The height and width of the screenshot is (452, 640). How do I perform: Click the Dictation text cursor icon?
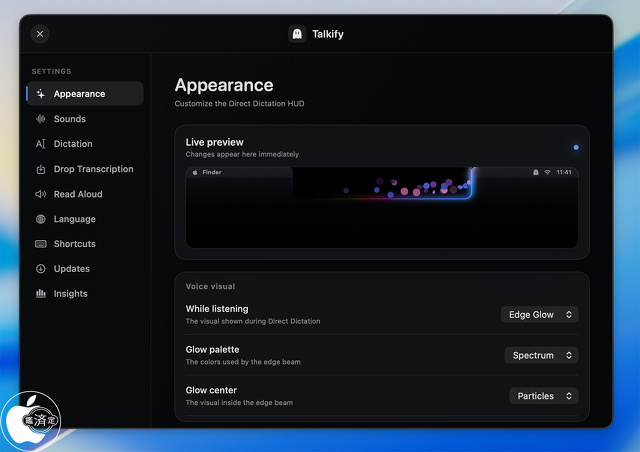41,144
